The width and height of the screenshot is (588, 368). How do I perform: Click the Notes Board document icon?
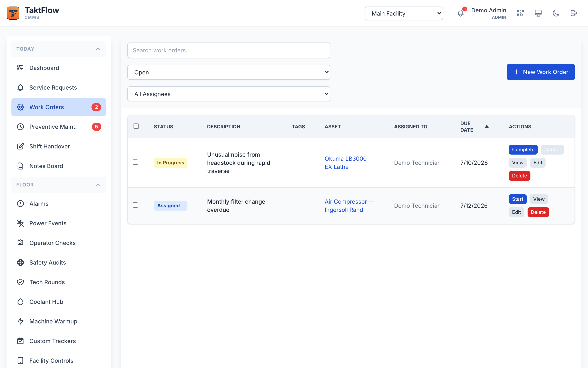tap(20, 166)
